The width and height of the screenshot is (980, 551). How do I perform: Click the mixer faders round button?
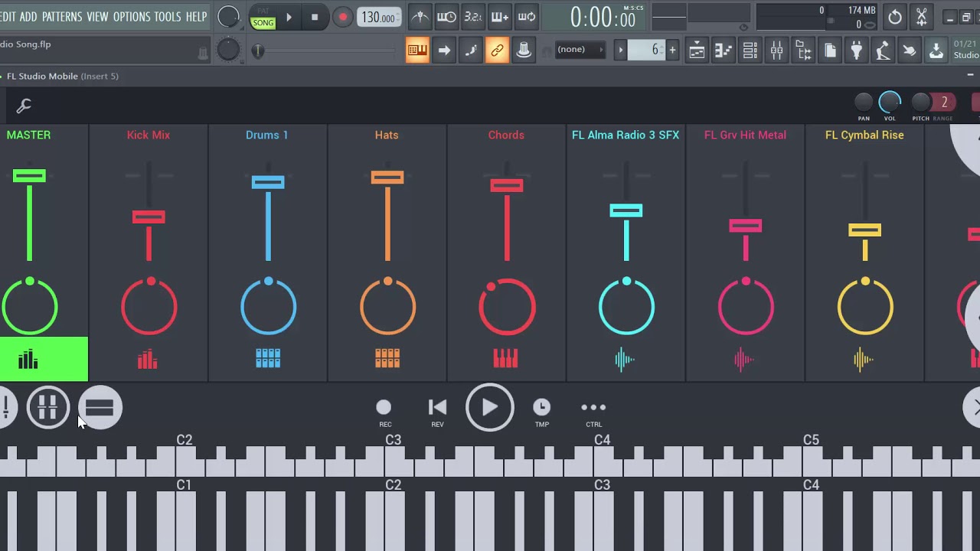[48, 408]
